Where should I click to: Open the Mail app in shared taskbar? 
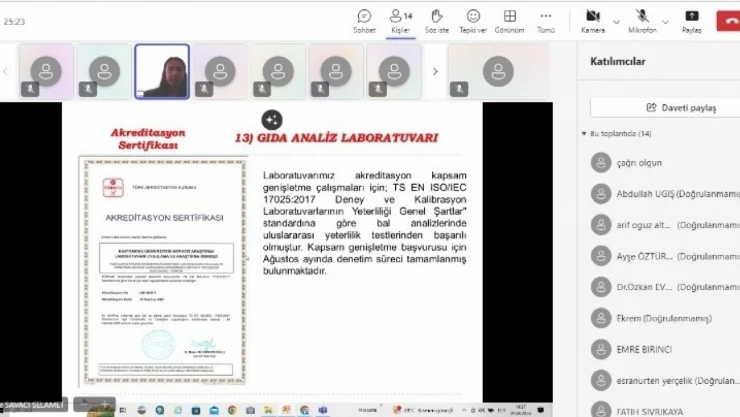214,410
